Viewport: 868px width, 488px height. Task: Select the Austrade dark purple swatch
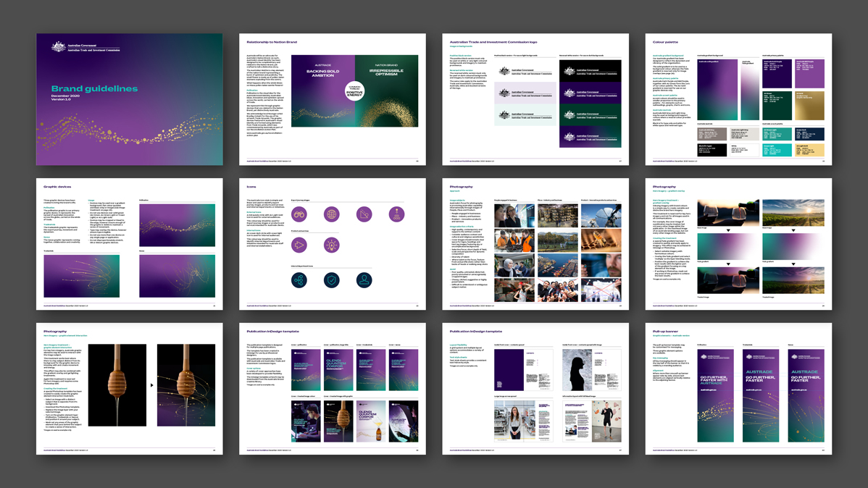pyautogui.click(x=777, y=74)
